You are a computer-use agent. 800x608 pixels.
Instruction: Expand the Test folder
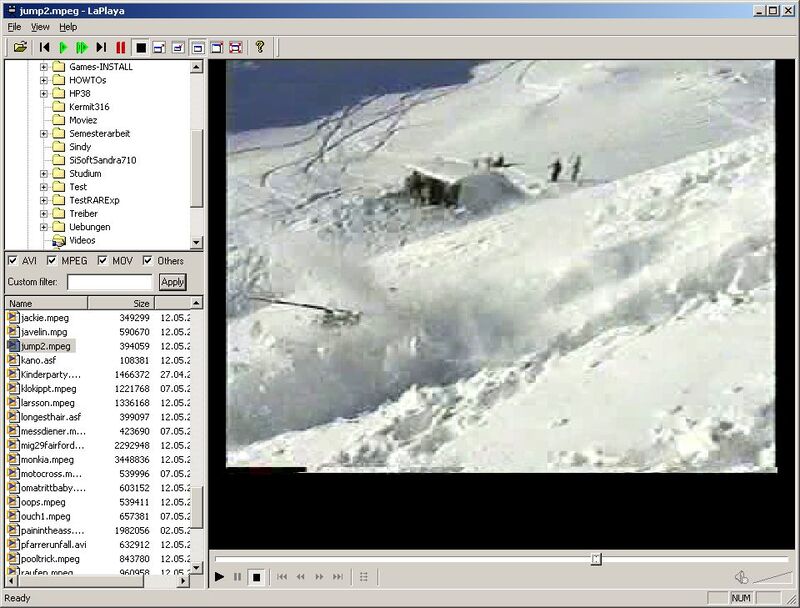click(44, 187)
